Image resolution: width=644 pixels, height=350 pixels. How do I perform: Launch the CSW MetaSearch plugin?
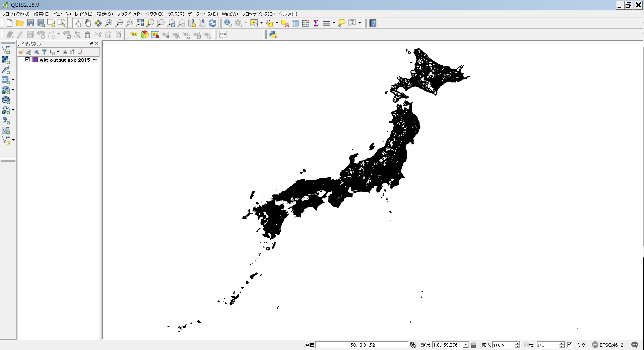click(x=222, y=34)
